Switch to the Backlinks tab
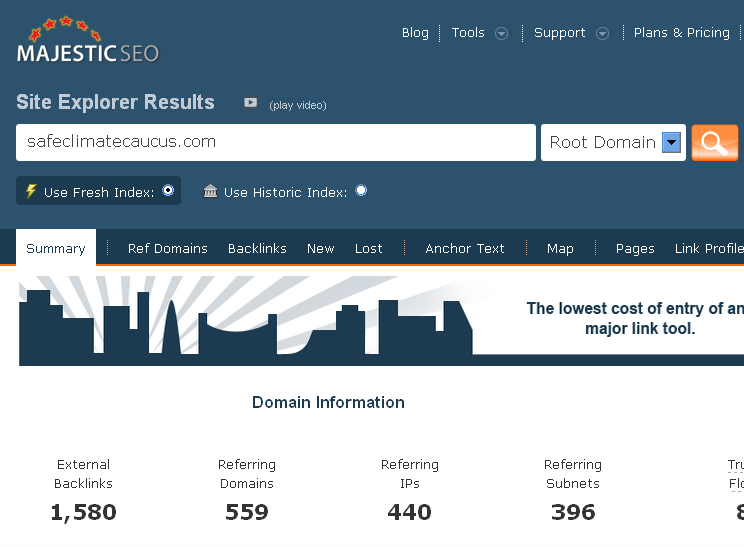The image size is (744, 547). (257, 248)
